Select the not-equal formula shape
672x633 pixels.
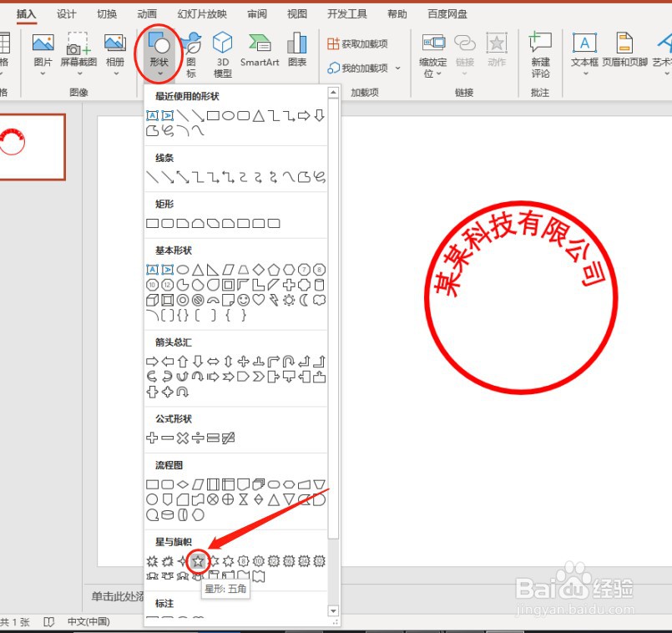pos(228,438)
